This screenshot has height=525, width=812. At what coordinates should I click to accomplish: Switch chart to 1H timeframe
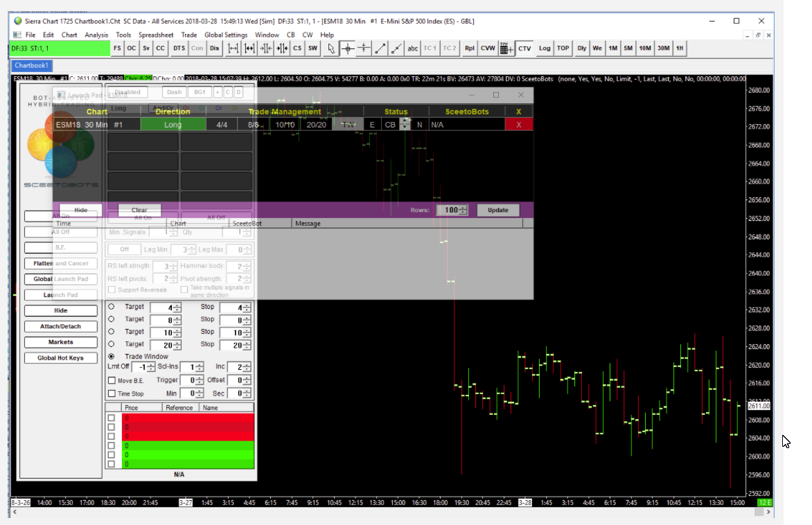tap(680, 48)
